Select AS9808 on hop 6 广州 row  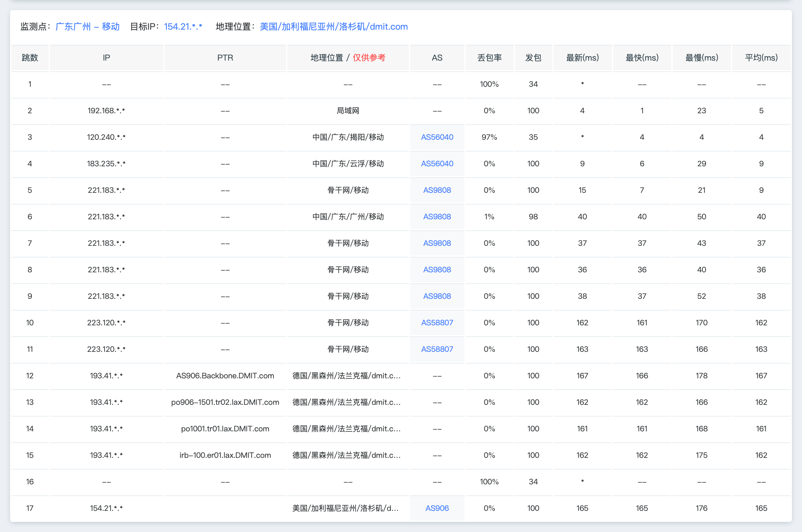437,216
